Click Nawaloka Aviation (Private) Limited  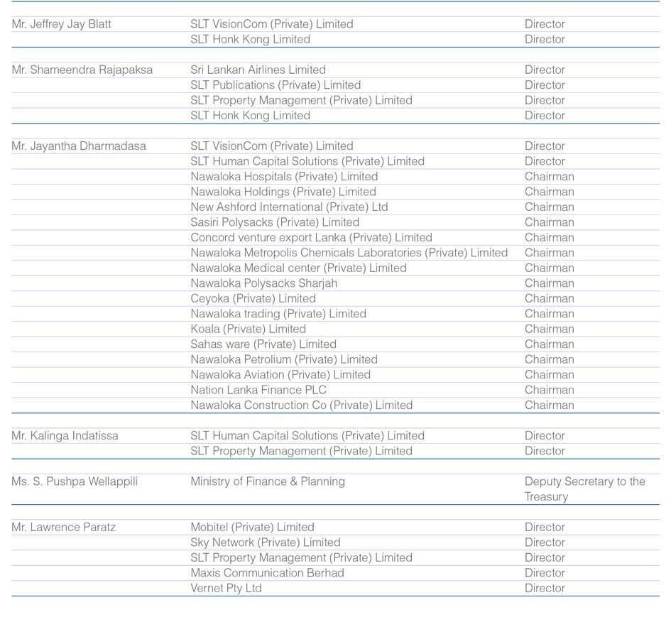click(x=280, y=375)
